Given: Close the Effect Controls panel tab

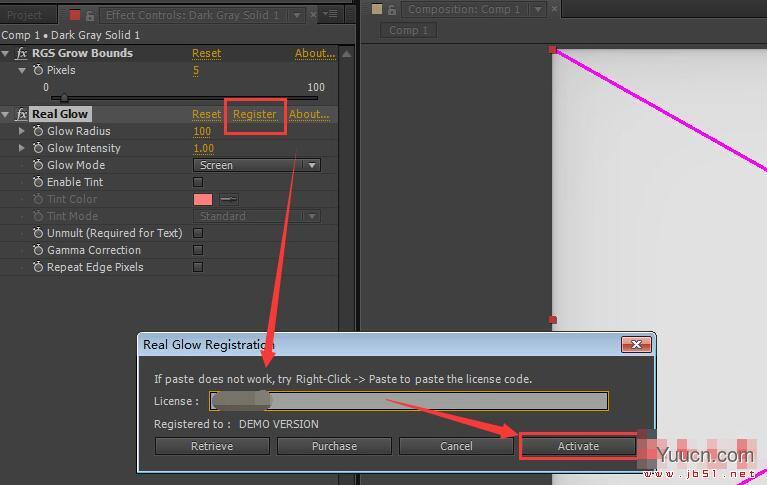Looking at the screenshot, I should click(314, 15).
